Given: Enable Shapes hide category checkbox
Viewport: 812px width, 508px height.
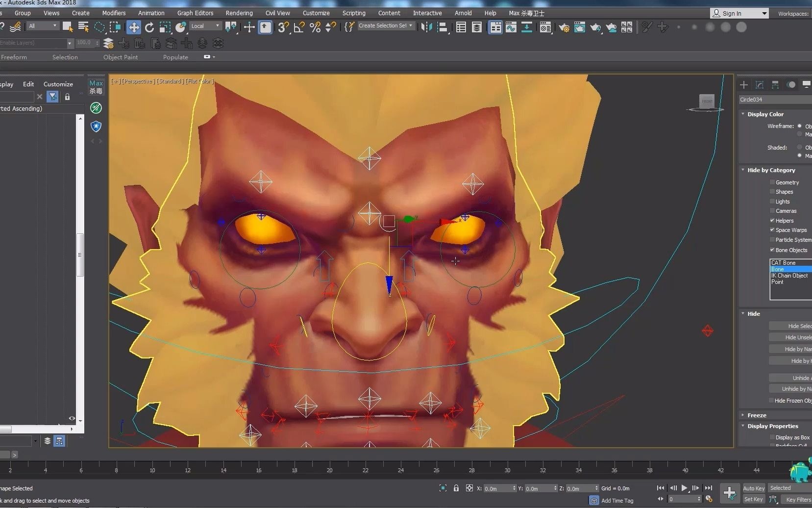Looking at the screenshot, I should tap(772, 192).
